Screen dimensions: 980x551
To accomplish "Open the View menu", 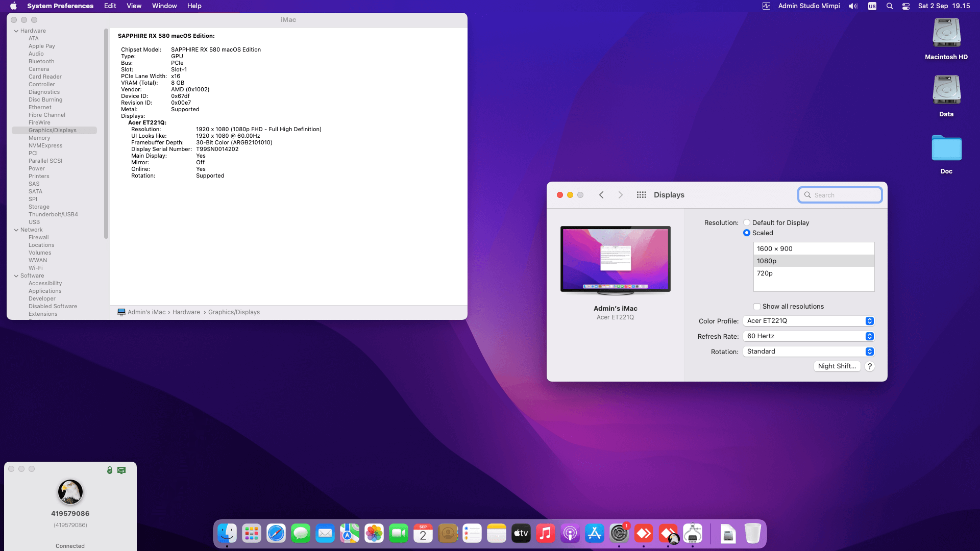I will [134, 6].
